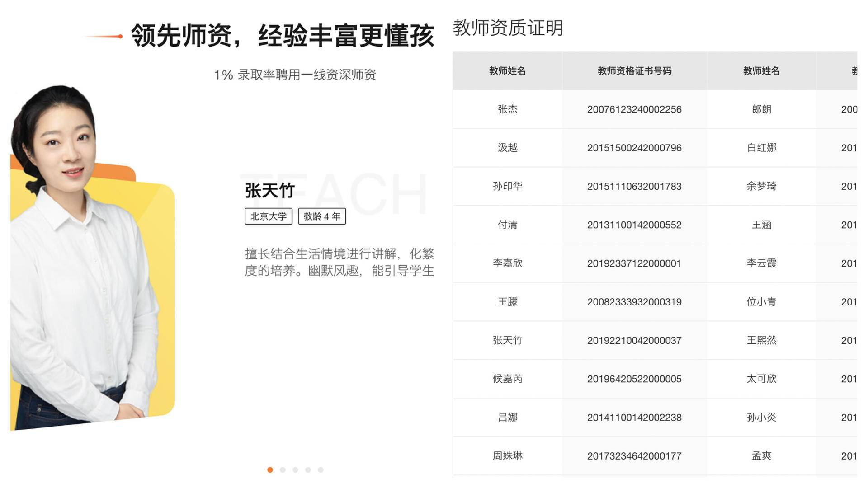
Task: Click the 北京大学 university badge
Action: point(268,216)
